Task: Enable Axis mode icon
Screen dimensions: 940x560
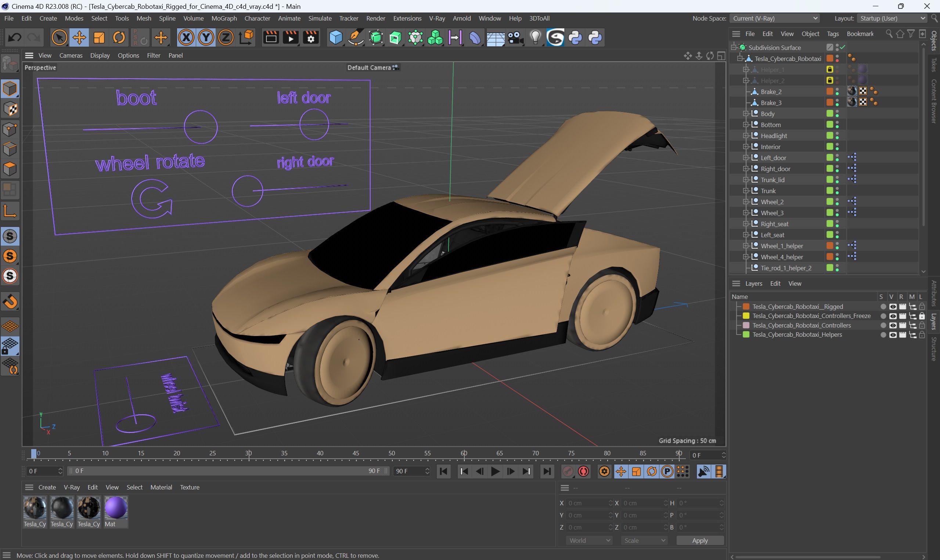Action: click(x=10, y=210)
